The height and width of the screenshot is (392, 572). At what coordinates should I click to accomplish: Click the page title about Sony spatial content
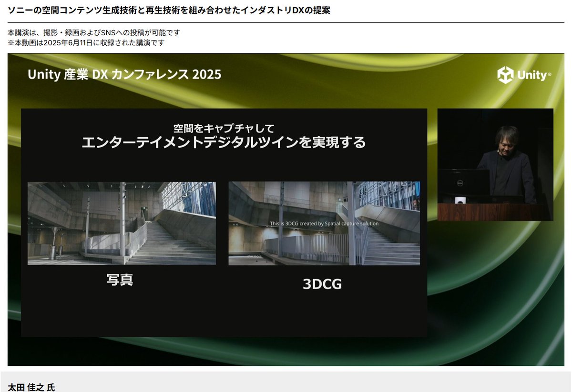pyautogui.click(x=169, y=10)
